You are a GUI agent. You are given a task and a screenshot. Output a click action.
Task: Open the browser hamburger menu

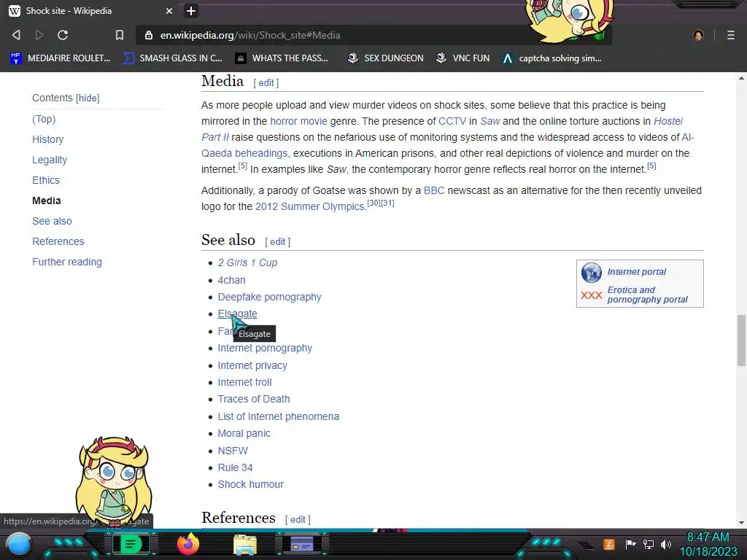coord(731,35)
